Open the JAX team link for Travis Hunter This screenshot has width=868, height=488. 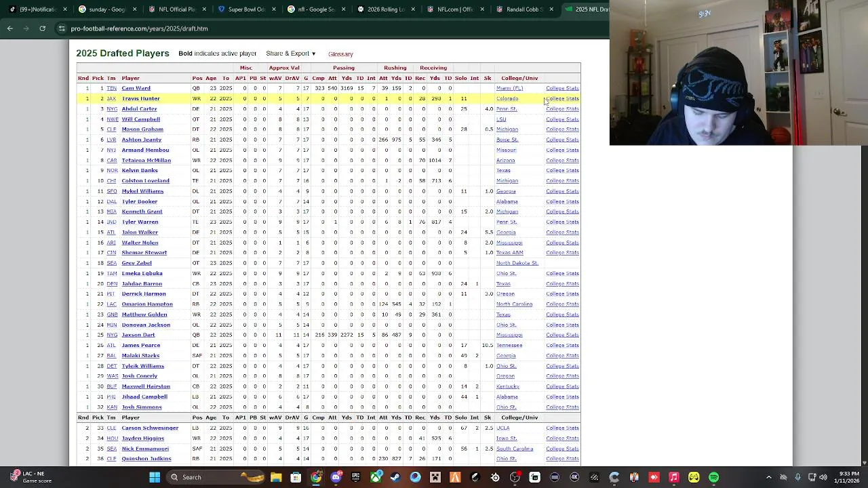[x=111, y=98]
